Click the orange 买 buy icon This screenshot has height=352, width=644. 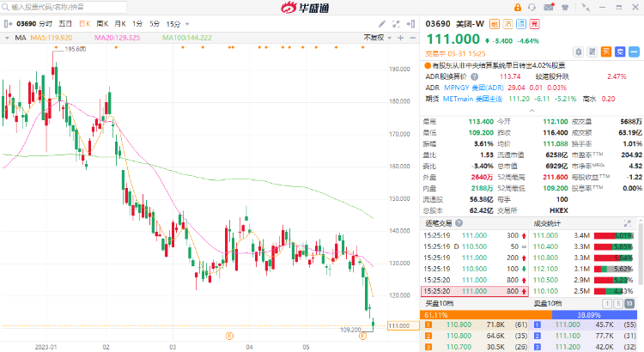(x=606, y=52)
